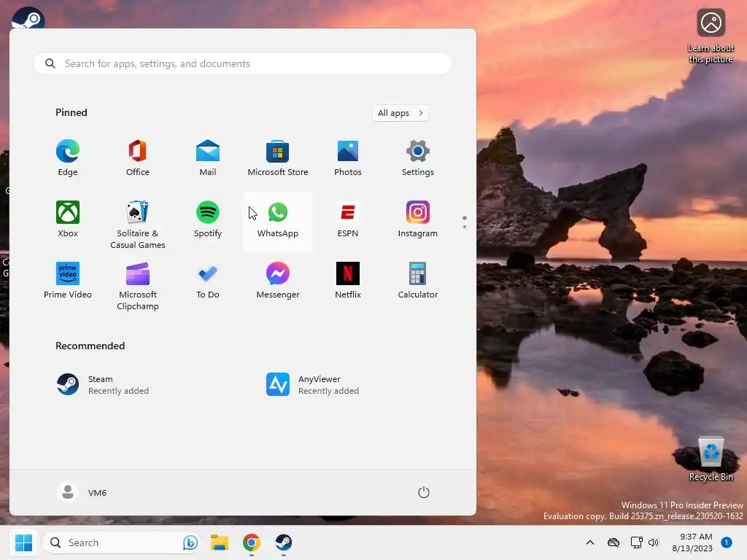Open File Explorer from taskbar

[220, 542]
